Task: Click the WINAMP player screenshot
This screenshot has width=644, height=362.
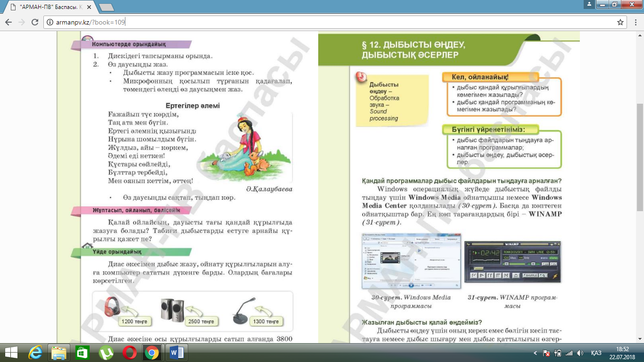Action: [513, 262]
